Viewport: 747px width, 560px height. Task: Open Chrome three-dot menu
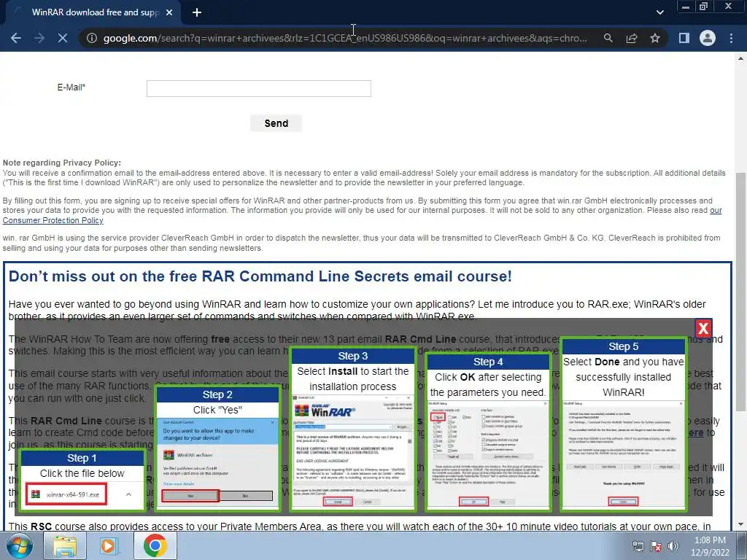pyautogui.click(x=731, y=38)
